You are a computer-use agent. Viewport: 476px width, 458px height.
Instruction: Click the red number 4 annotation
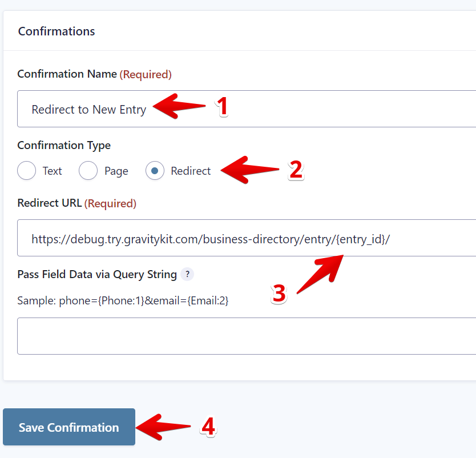point(208,427)
